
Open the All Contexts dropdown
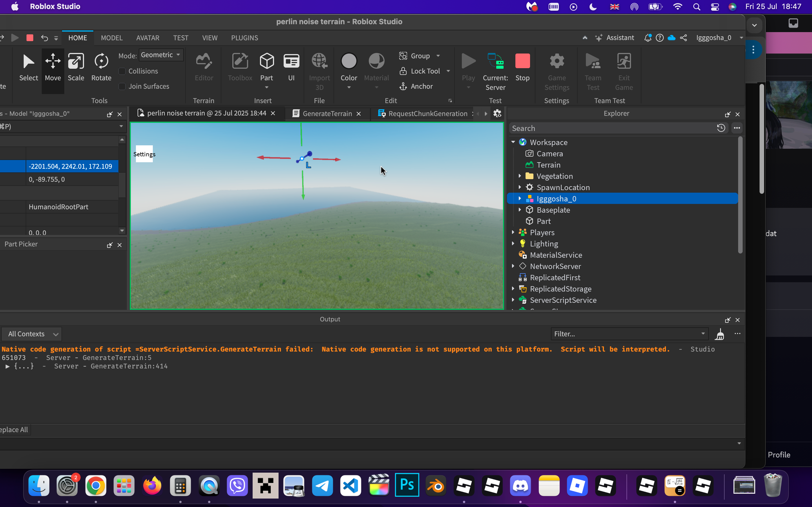point(32,334)
